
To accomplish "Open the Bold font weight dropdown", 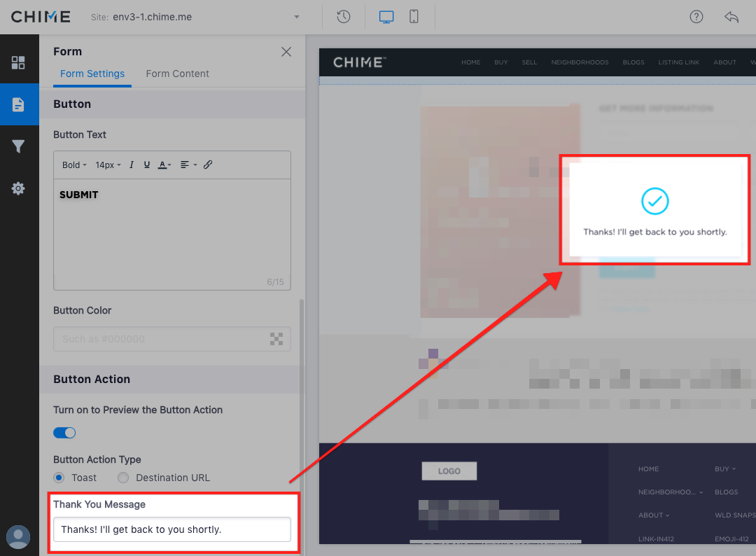I will coord(74,165).
